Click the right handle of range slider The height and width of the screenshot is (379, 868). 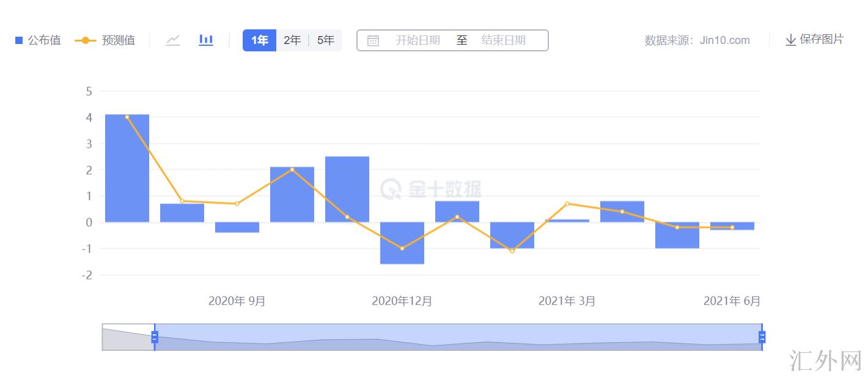click(762, 337)
